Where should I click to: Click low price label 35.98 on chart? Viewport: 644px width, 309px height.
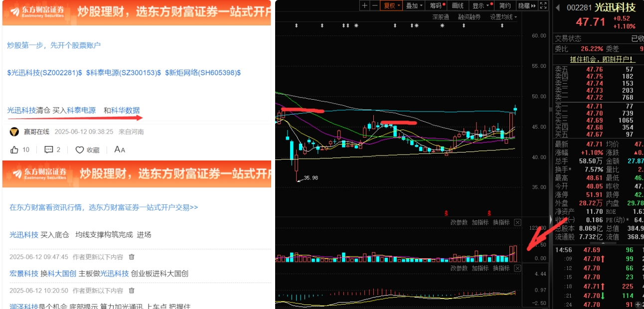point(311,177)
